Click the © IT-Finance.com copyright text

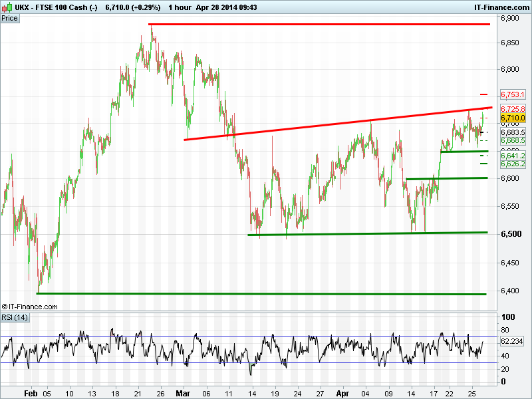point(29,307)
